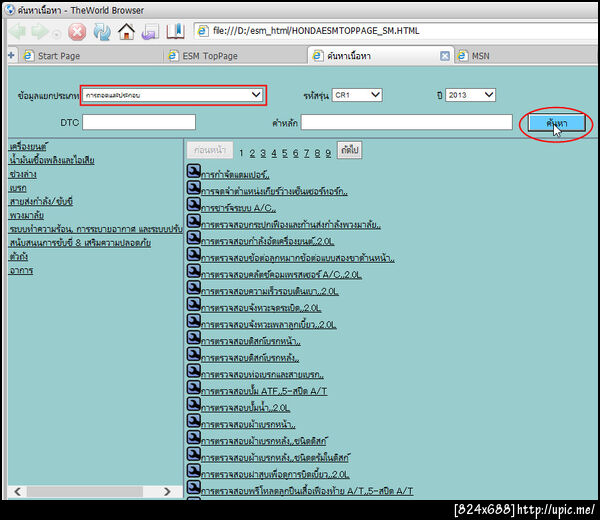Open the bookmarks book icon in toolbar

tap(176, 31)
